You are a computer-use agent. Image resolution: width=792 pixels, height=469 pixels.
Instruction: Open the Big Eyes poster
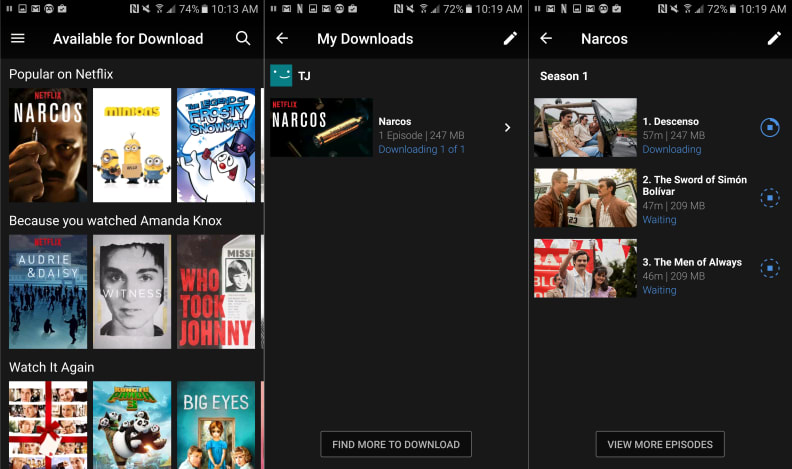(x=216, y=425)
